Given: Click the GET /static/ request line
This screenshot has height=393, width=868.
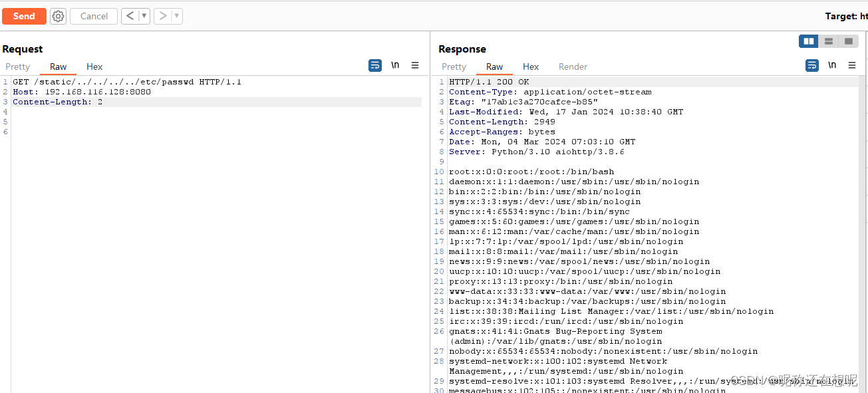Looking at the screenshot, I should tap(127, 82).
